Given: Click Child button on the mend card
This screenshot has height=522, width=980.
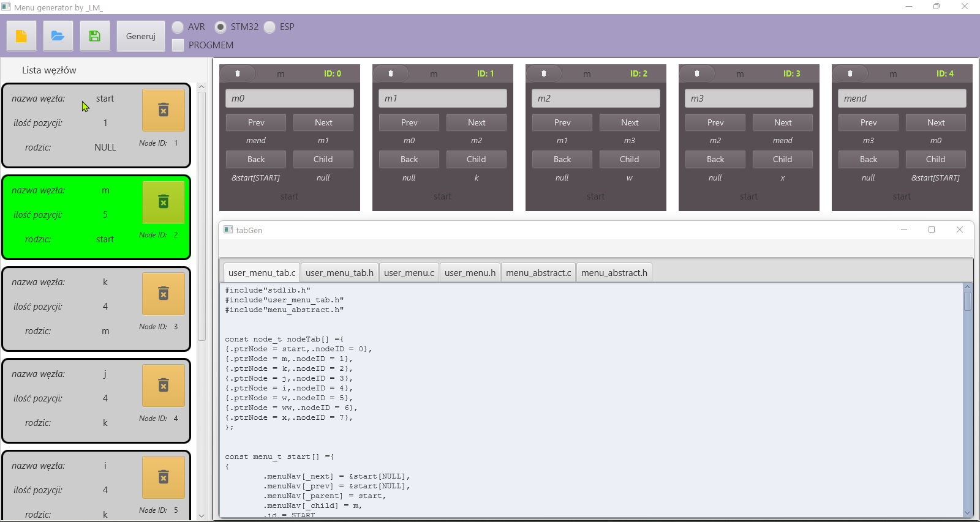Looking at the screenshot, I should [x=936, y=159].
